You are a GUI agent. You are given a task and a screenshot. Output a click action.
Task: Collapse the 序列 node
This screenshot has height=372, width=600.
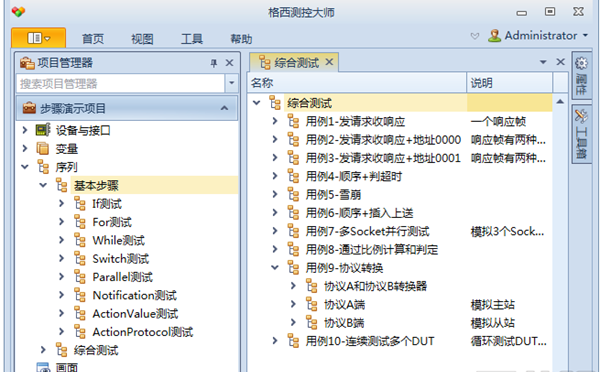point(25,167)
